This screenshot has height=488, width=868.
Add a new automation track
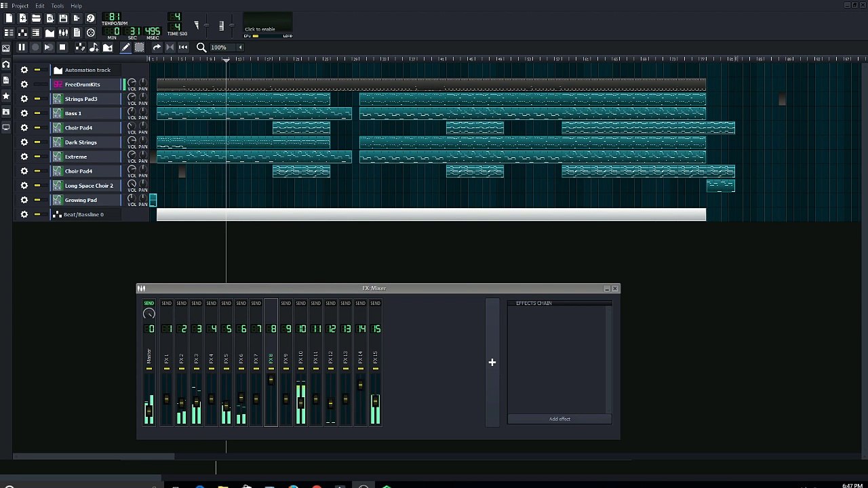[x=107, y=47]
